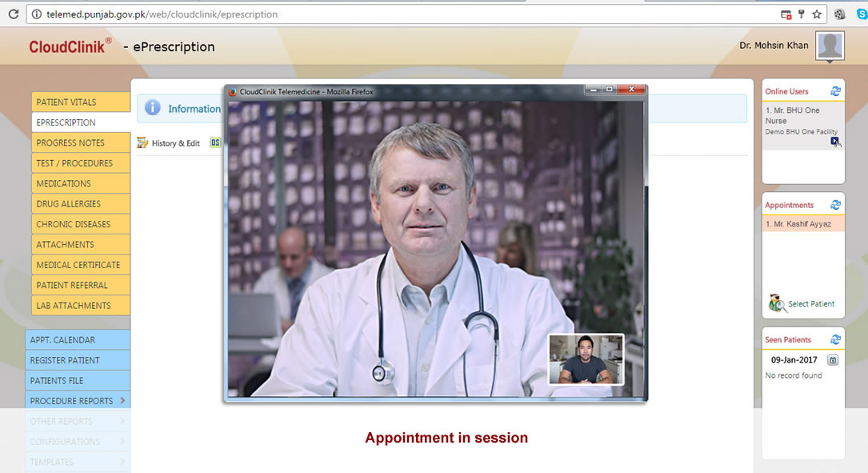868x473 pixels.
Task: Select the Patient using magnifier icon in Appointments
Action: coord(777,303)
